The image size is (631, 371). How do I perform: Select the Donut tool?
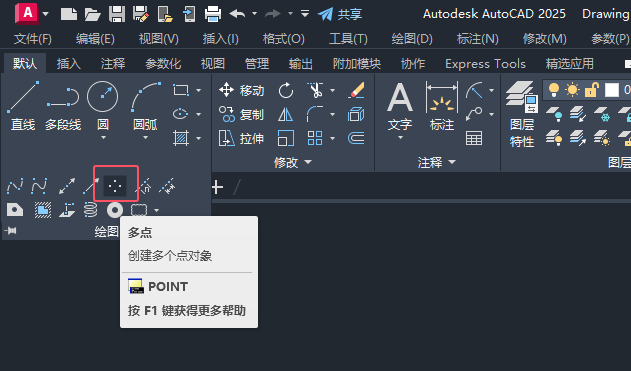click(115, 210)
